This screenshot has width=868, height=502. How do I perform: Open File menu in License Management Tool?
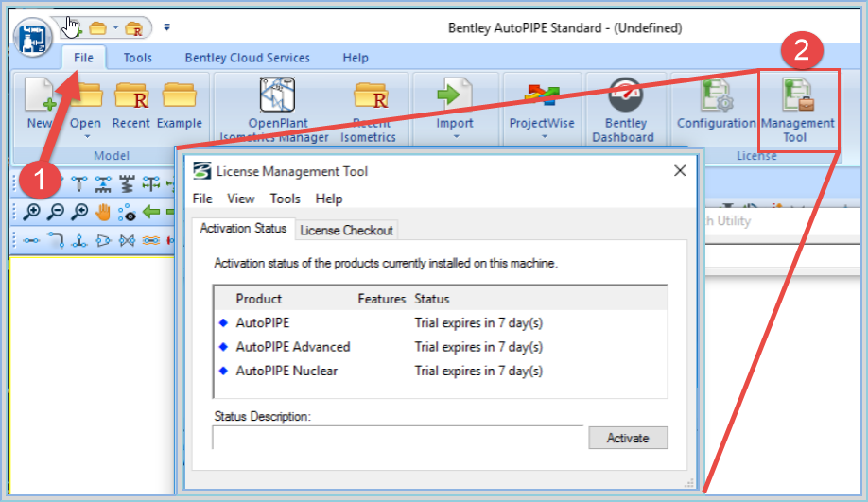click(202, 199)
